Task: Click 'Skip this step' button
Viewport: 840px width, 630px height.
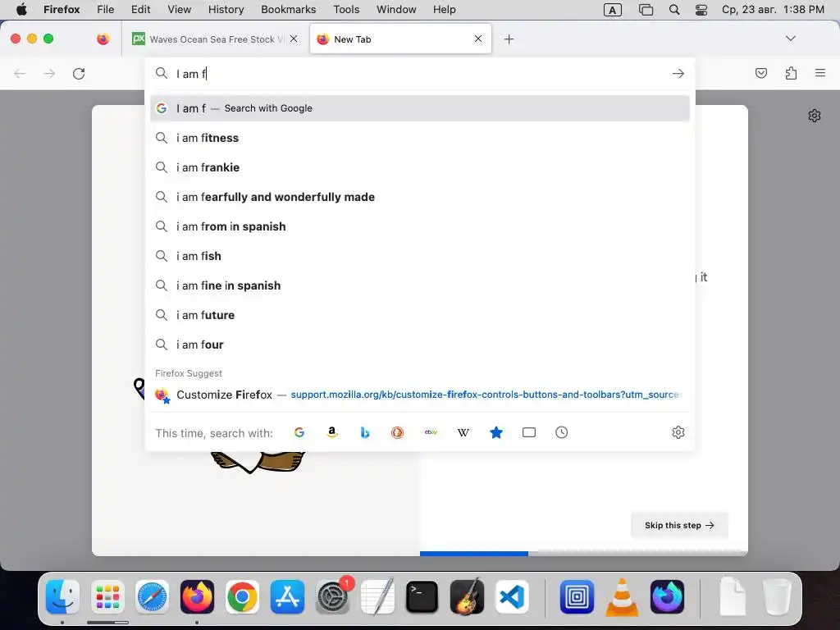Action: pyautogui.click(x=679, y=525)
